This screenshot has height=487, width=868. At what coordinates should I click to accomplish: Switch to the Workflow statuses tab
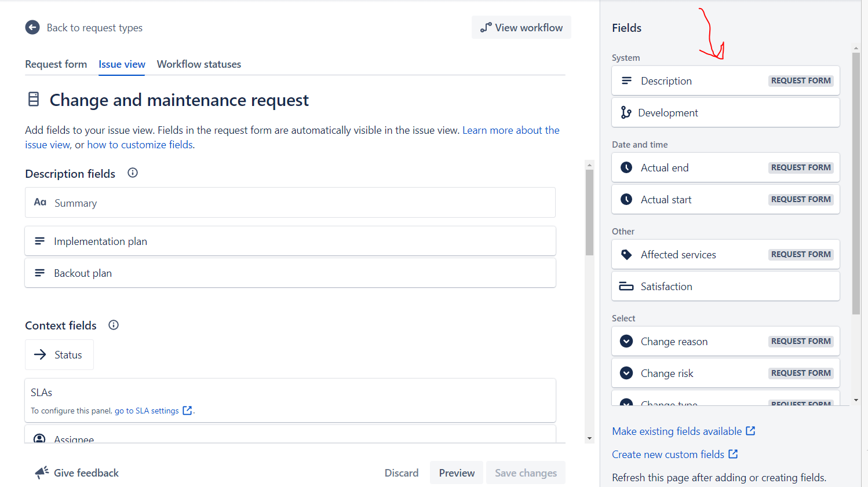tap(199, 64)
